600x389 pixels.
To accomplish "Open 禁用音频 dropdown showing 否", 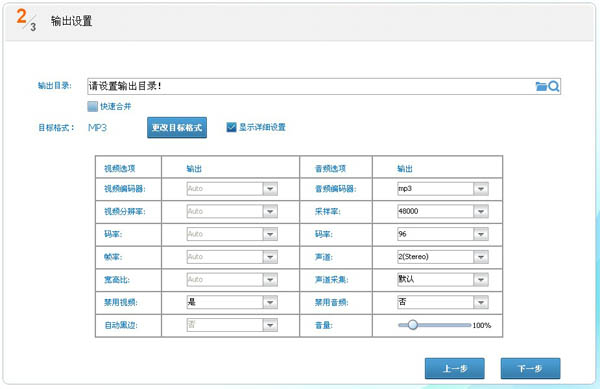I will pos(443,302).
